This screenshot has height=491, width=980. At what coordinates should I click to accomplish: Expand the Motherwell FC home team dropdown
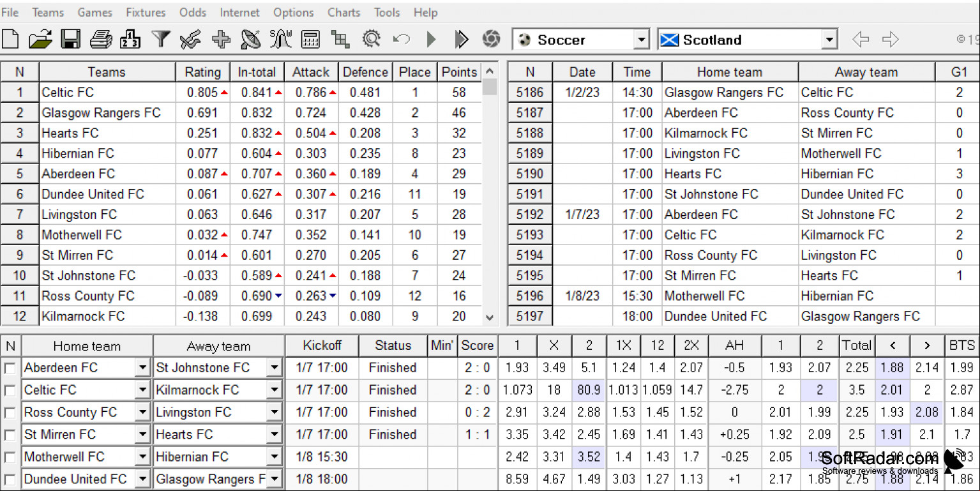(142, 457)
